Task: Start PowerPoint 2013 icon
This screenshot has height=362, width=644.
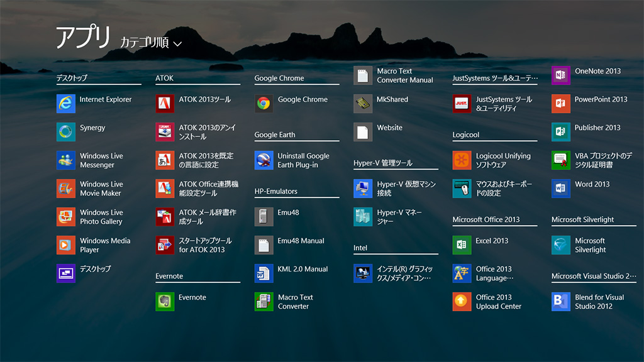Action: (561, 104)
